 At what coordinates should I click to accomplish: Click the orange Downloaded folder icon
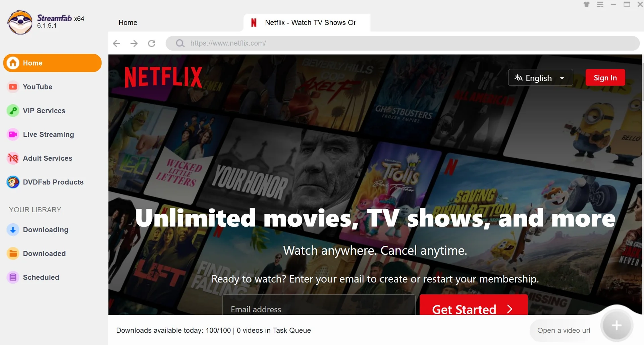(13, 253)
